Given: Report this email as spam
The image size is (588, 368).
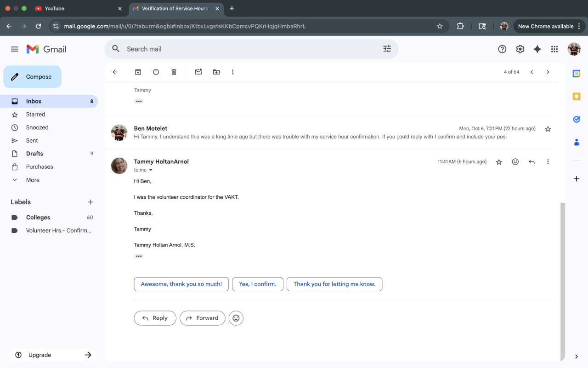Looking at the screenshot, I should pyautogui.click(x=156, y=72).
